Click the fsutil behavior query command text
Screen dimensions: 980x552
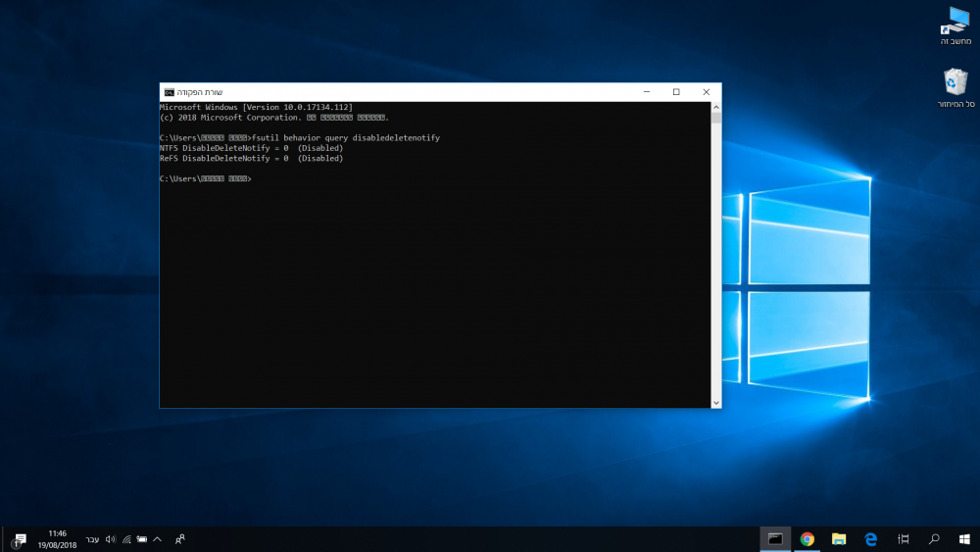346,137
